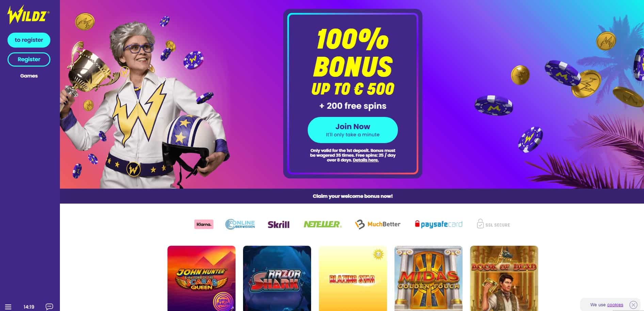The image size is (644, 311).
Task: Select the Klarna payment logo
Action: point(204,224)
